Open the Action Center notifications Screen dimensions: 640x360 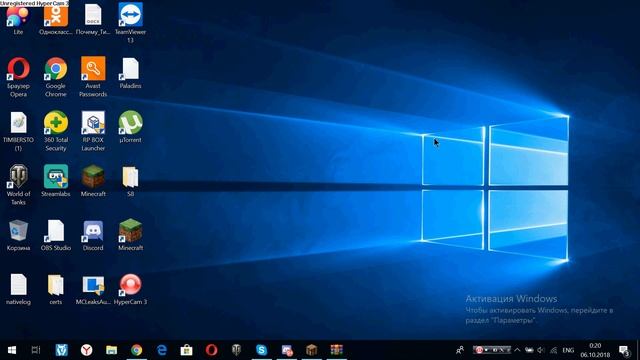(x=624, y=350)
